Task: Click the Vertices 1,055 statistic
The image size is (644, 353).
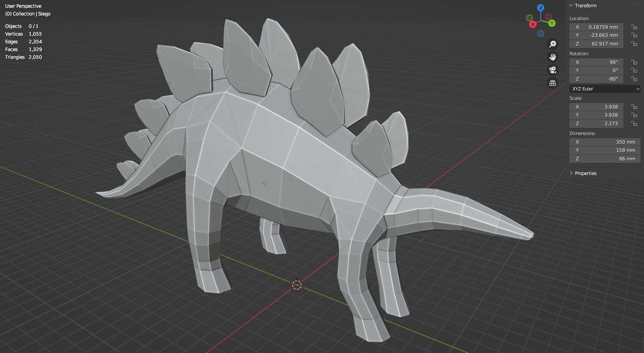Action: (24, 34)
